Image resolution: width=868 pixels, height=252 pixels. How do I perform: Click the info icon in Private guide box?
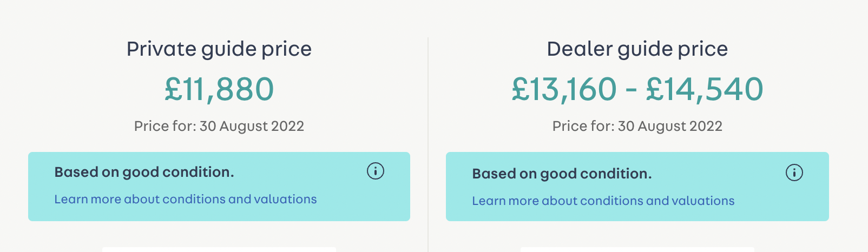click(x=375, y=171)
